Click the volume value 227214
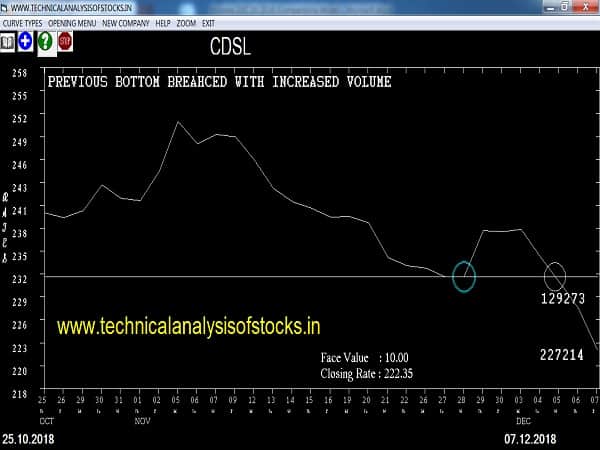Screen dimensions: 600x450 pyautogui.click(x=562, y=354)
